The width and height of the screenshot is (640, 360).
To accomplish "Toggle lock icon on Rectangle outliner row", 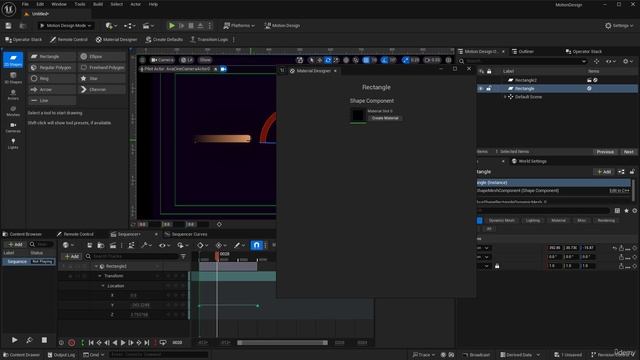I will click(x=489, y=89).
